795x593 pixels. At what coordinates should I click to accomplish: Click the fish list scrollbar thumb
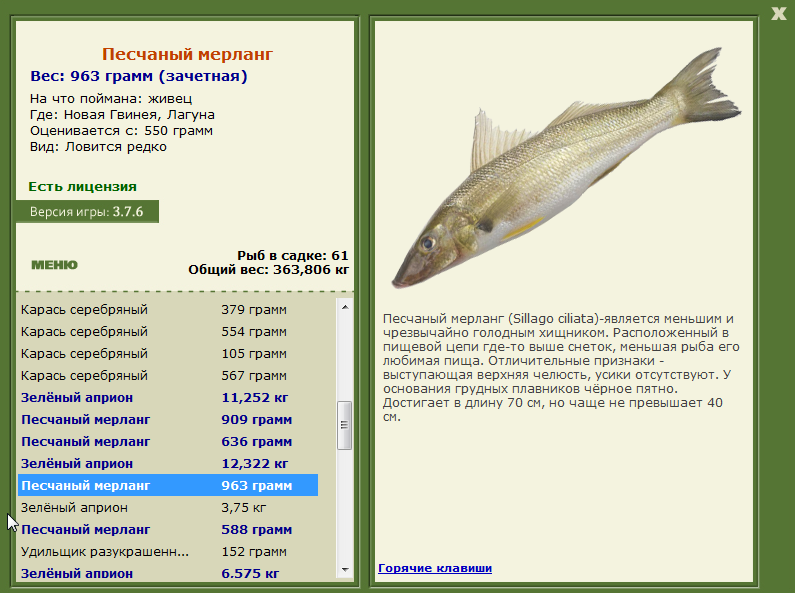pyautogui.click(x=345, y=425)
